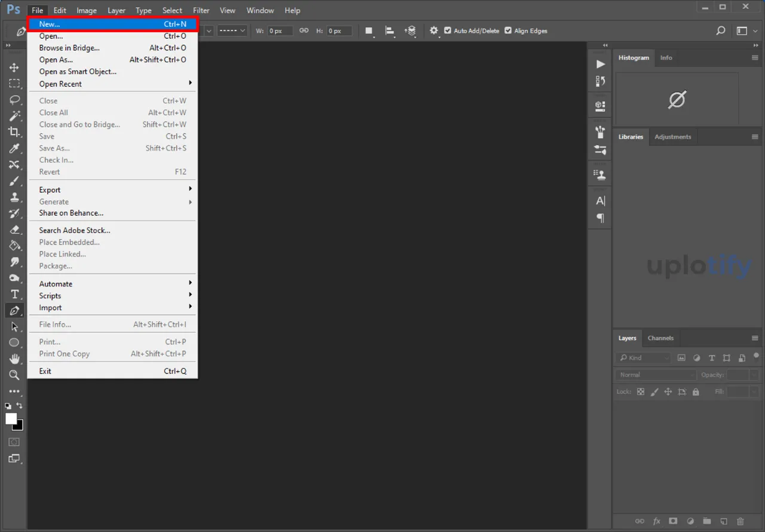765x532 pixels.
Task: Select the Horizontal Type tool
Action: (x=14, y=294)
